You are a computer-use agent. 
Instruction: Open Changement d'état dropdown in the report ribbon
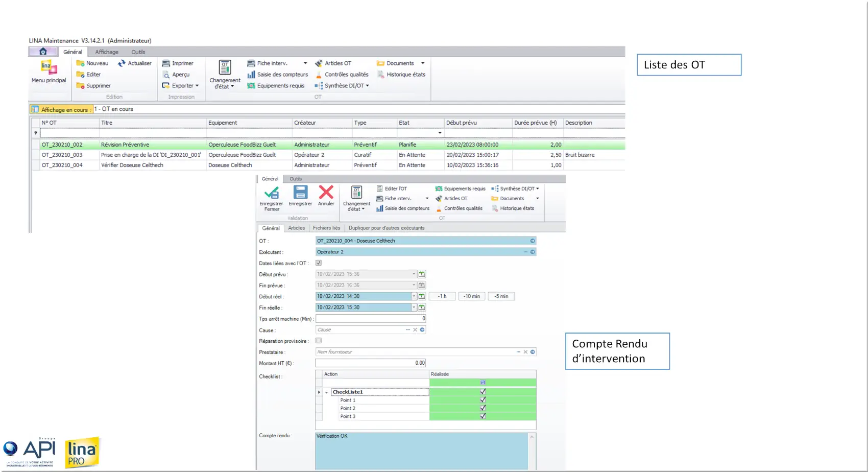click(x=356, y=199)
